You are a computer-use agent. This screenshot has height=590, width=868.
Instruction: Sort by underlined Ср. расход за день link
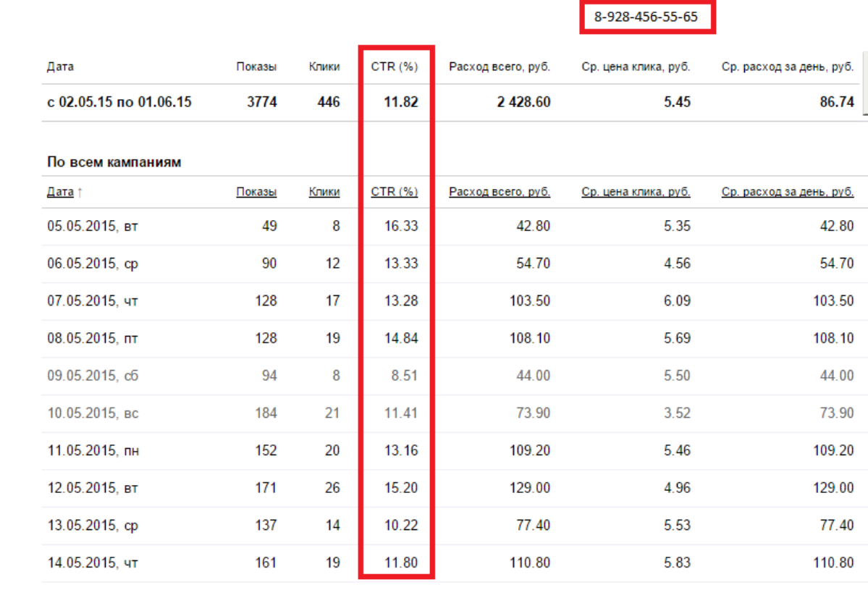(788, 192)
